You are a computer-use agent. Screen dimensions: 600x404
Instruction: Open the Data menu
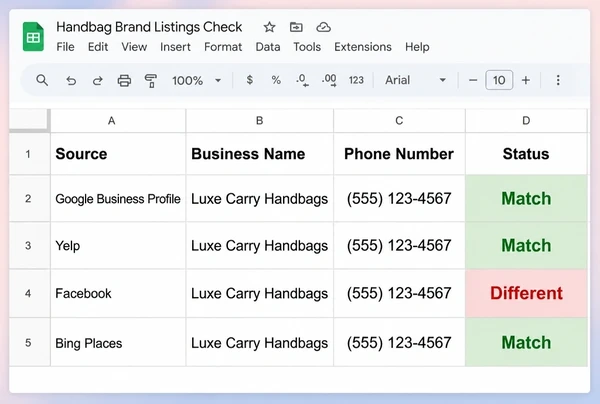point(268,47)
